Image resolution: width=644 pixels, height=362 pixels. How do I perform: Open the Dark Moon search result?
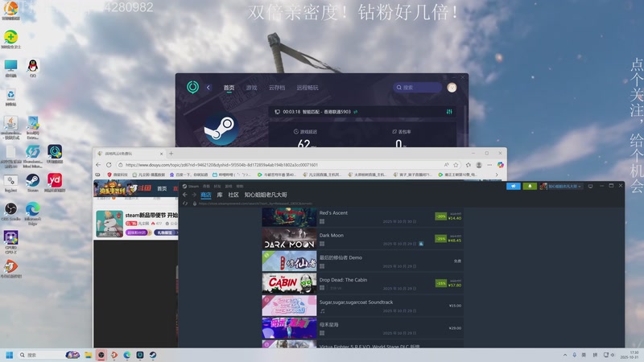click(363, 239)
